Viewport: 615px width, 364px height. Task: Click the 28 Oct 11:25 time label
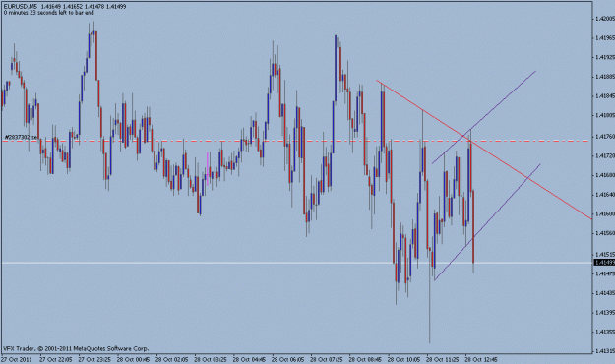pyautogui.click(x=443, y=359)
